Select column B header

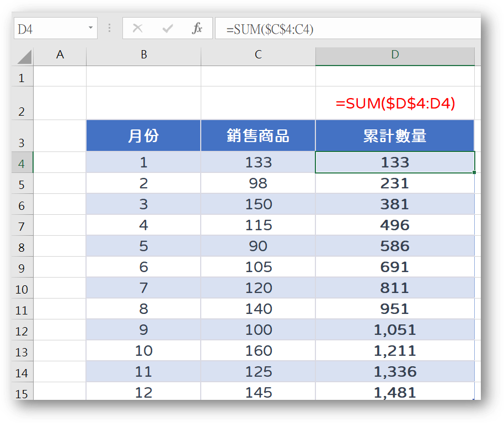143,55
